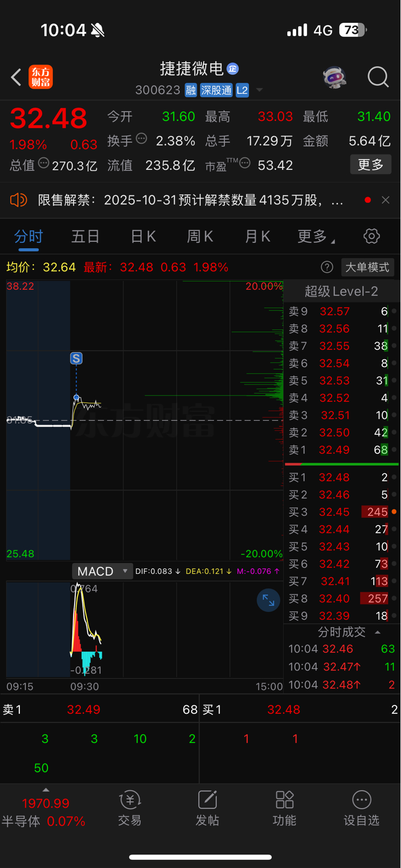
Task: Tap the 融 margin tag
Action: (x=191, y=90)
